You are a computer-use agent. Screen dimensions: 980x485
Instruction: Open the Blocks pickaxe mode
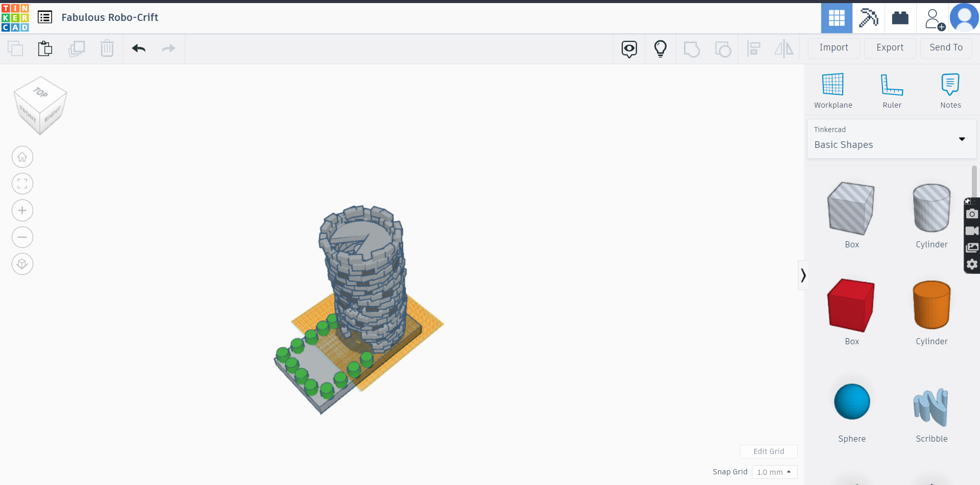tap(868, 18)
